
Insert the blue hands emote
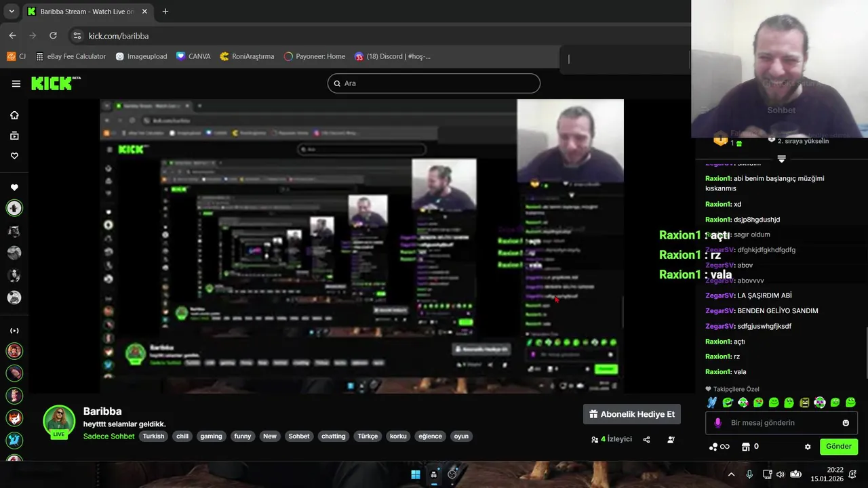coord(712,403)
